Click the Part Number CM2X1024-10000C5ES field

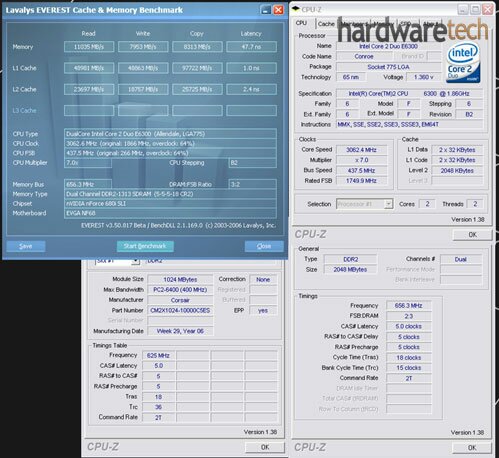[x=180, y=311]
